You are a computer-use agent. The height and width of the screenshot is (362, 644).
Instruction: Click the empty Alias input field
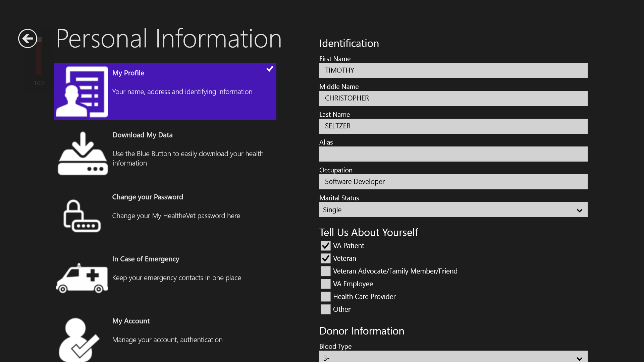453,154
